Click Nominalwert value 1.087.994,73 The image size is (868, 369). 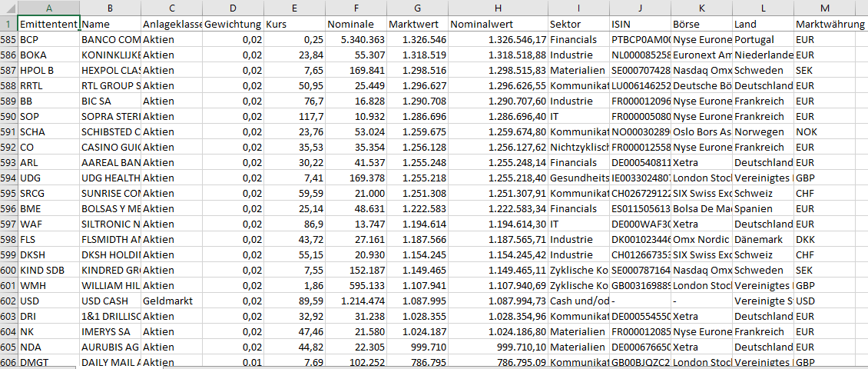click(499, 301)
